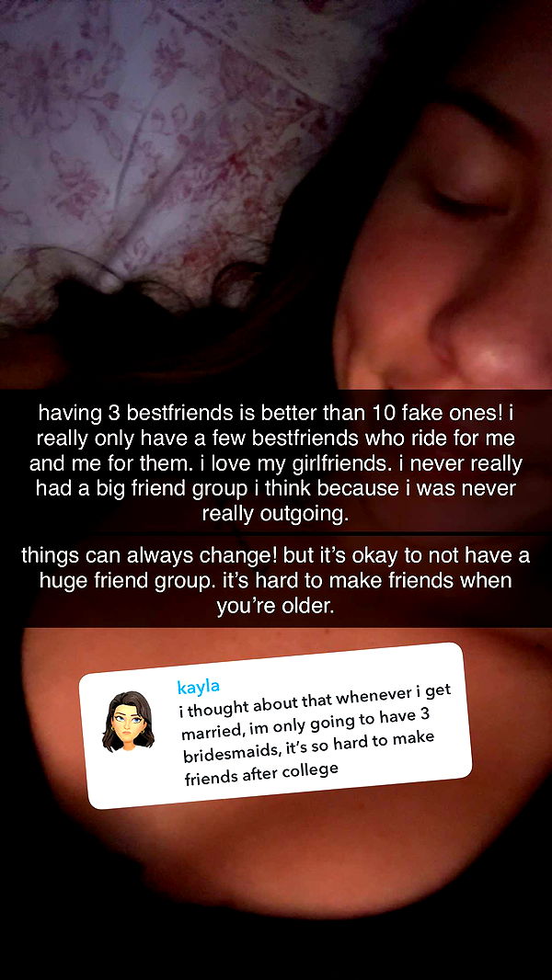Tap the 'really outgoing.' caption line
The height and width of the screenshot is (980, 552).
point(276,513)
